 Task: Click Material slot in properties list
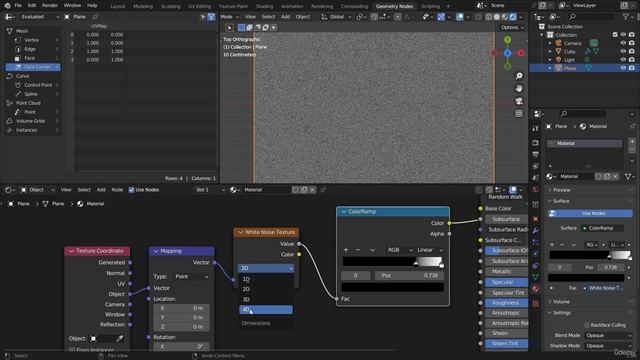[x=584, y=143]
